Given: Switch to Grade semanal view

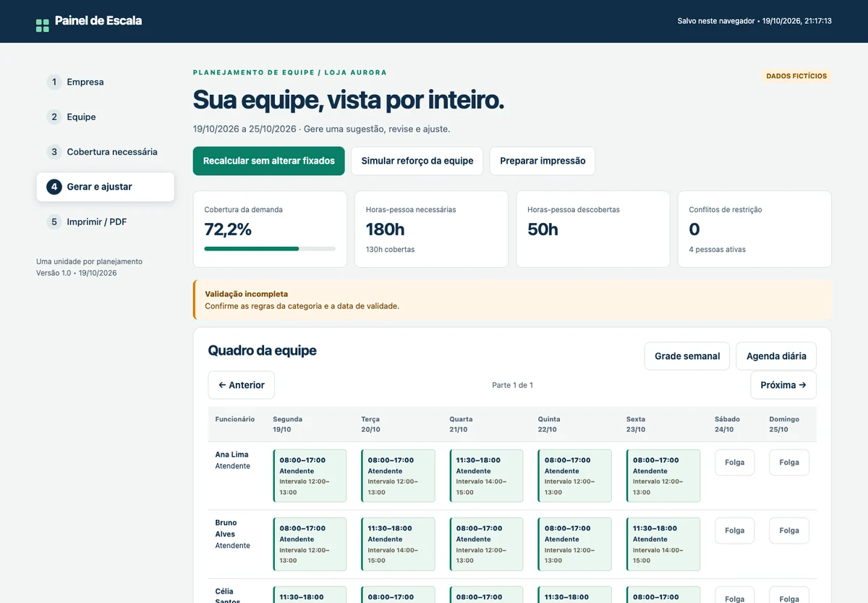Looking at the screenshot, I should point(687,356).
